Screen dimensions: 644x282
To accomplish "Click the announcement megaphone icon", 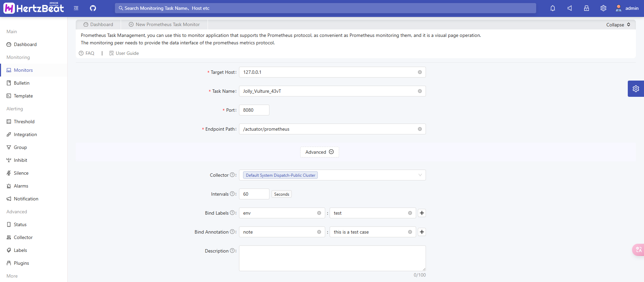I will click(x=570, y=8).
